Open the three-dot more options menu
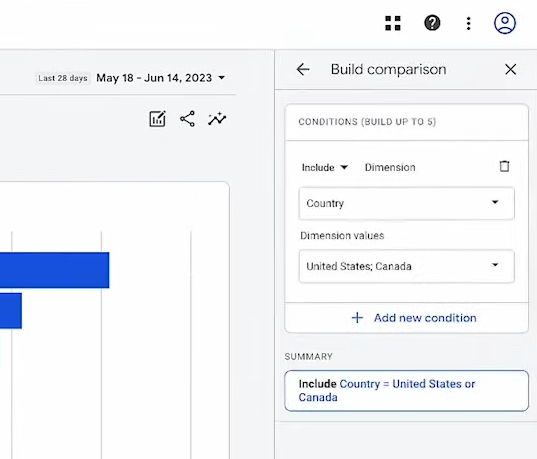The image size is (537, 459). 469,23
